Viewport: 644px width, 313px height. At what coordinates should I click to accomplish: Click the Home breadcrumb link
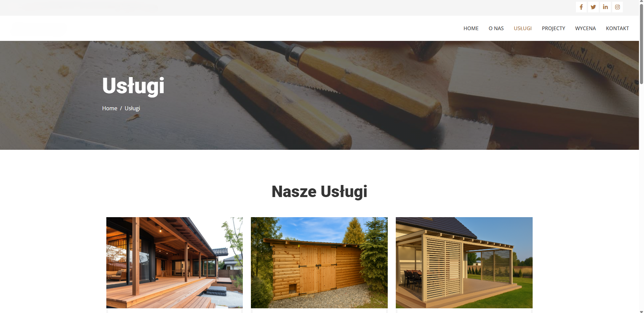110,108
